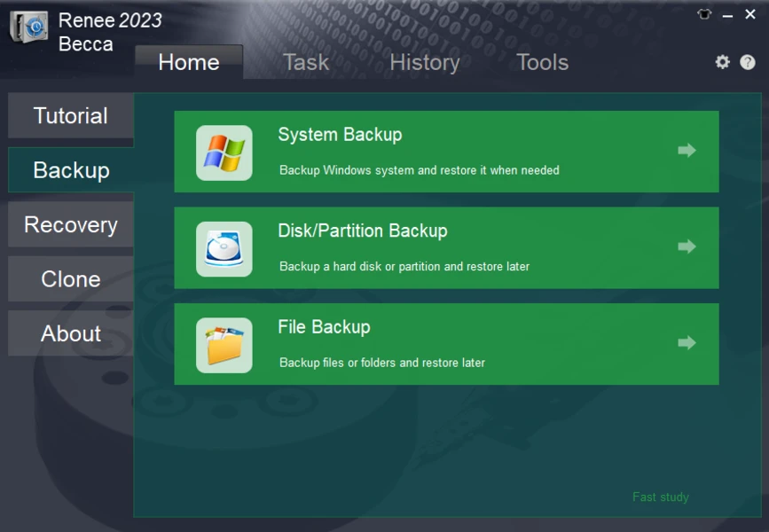The image size is (769, 532).
Task: Select About in the left sidebar
Action: [71, 333]
